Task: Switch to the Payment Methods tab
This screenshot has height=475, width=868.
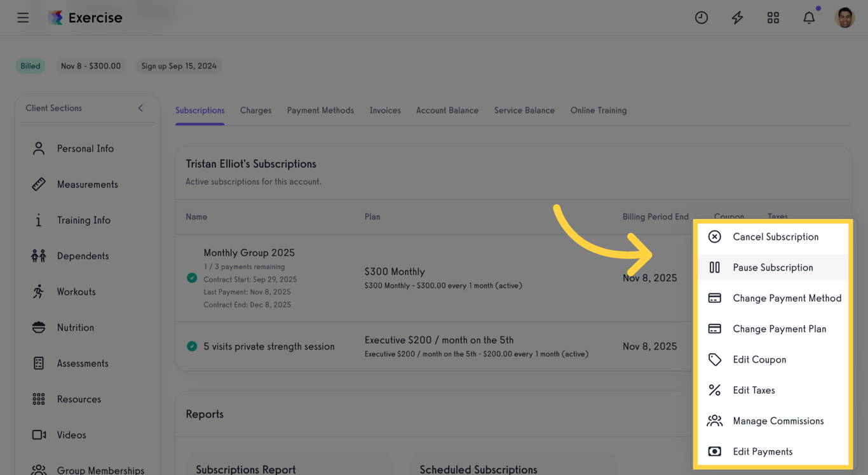Action: point(320,110)
